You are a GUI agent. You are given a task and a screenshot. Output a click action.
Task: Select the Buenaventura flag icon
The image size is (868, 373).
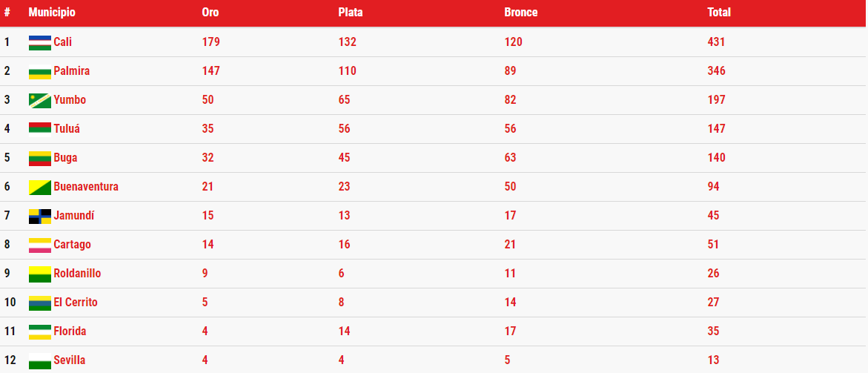click(40, 187)
